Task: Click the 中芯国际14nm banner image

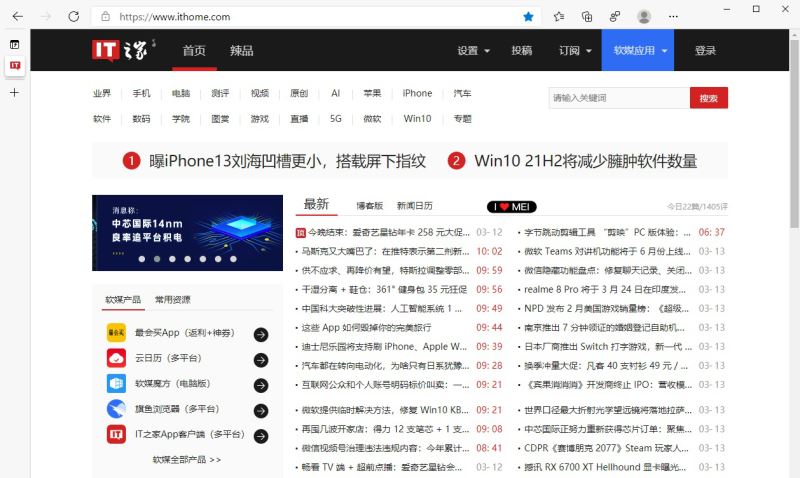Action: [187, 233]
